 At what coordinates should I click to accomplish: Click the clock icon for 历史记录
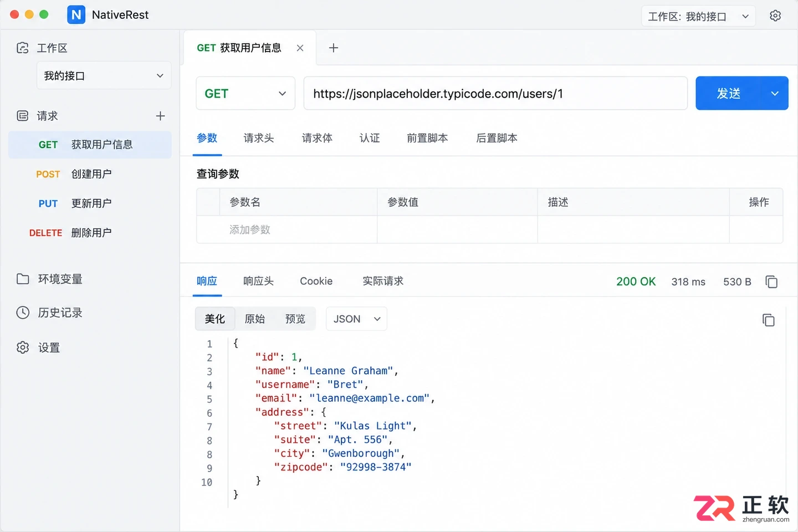click(x=23, y=313)
